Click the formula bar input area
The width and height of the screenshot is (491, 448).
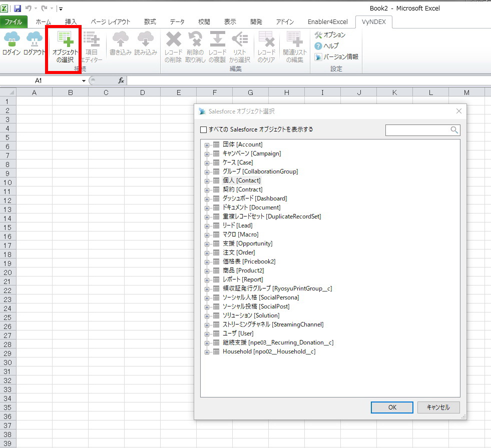[x=309, y=80]
